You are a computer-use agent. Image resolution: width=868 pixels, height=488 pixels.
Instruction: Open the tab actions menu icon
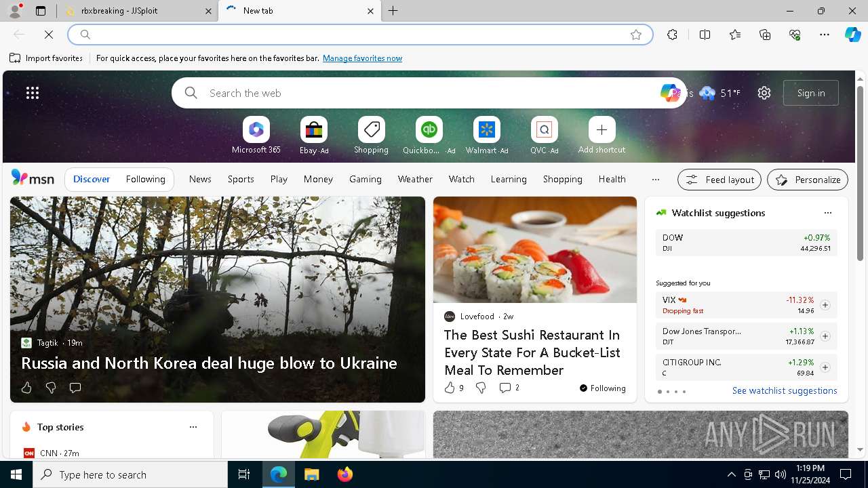(41, 11)
